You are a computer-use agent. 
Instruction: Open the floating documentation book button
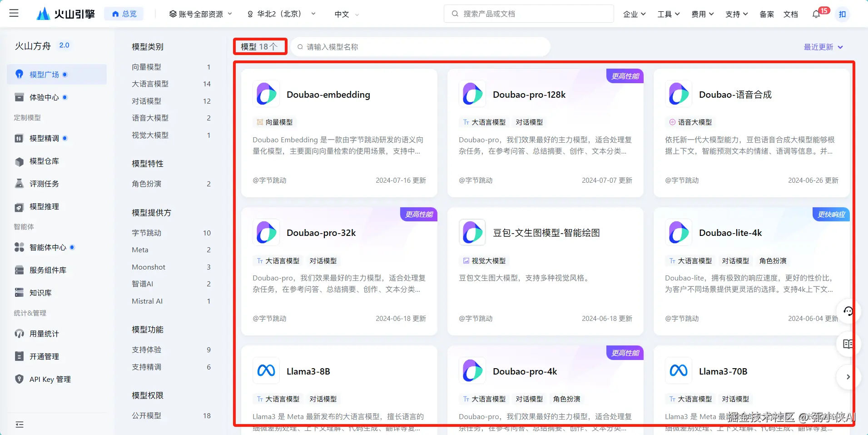[848, 344]
